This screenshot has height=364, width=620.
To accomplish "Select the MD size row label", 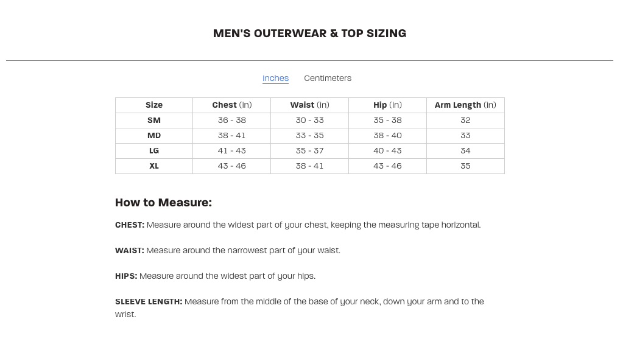I will (154, 135).
